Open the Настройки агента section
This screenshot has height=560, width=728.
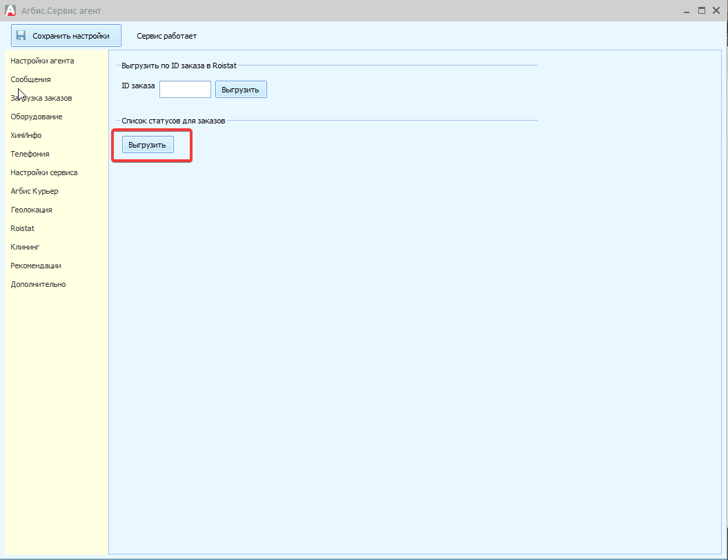pyautogui.click(x=42, y=61)
